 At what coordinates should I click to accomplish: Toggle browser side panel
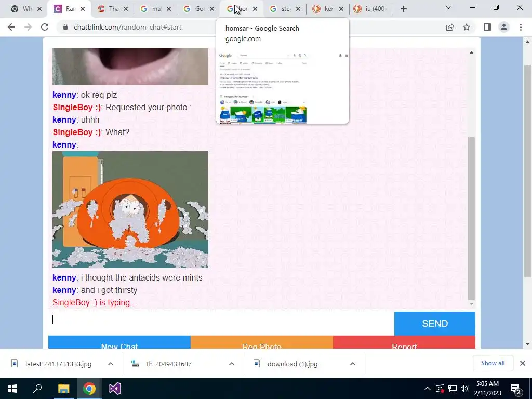point(487,27)
